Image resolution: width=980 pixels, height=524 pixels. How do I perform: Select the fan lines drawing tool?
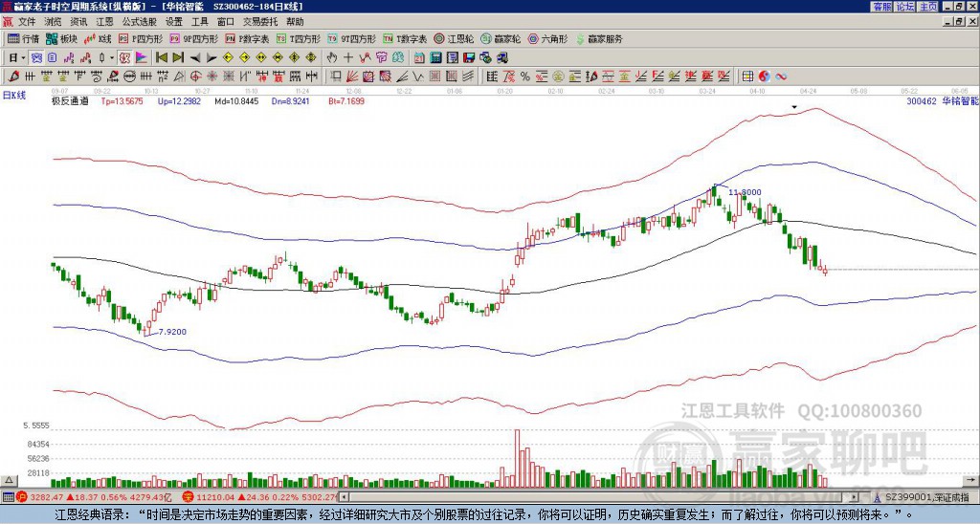tap(352, 76)
